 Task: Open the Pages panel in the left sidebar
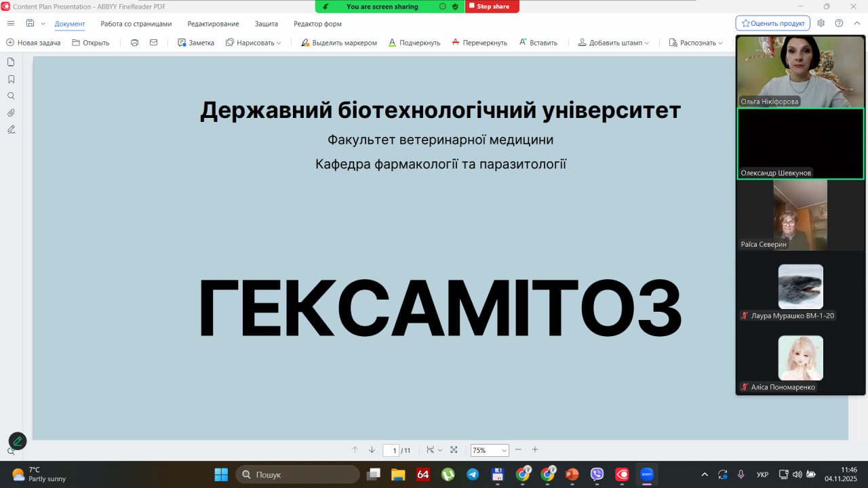click(11, 62)
